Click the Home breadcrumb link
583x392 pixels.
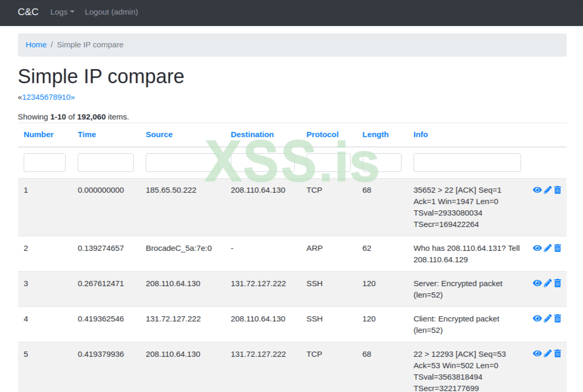coord(36,45)
